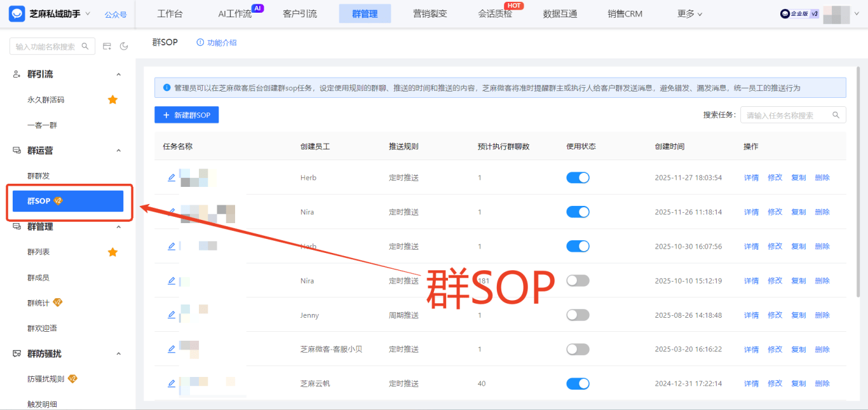
Task: Click the star icon next to 群列表
Action: click(112, 252)
